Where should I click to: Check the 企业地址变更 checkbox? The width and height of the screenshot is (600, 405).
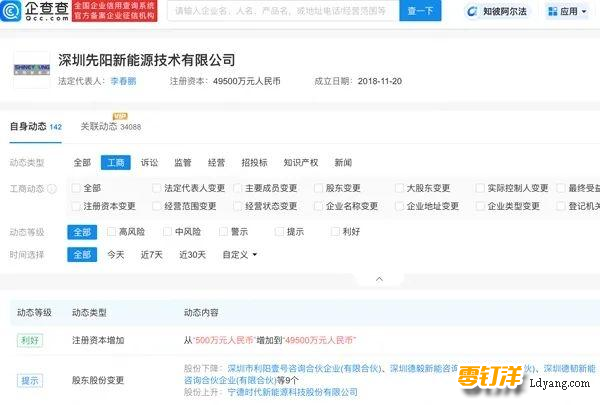pyautogui.click(x=399, y=206)
